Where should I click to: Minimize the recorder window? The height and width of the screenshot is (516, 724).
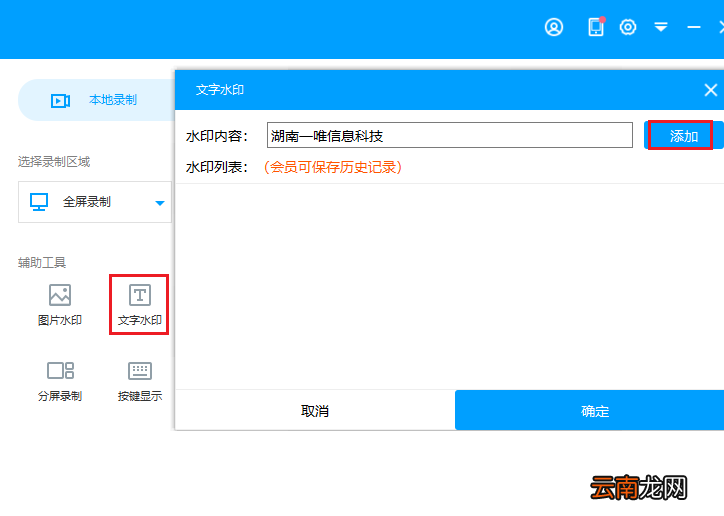point(694,28)
